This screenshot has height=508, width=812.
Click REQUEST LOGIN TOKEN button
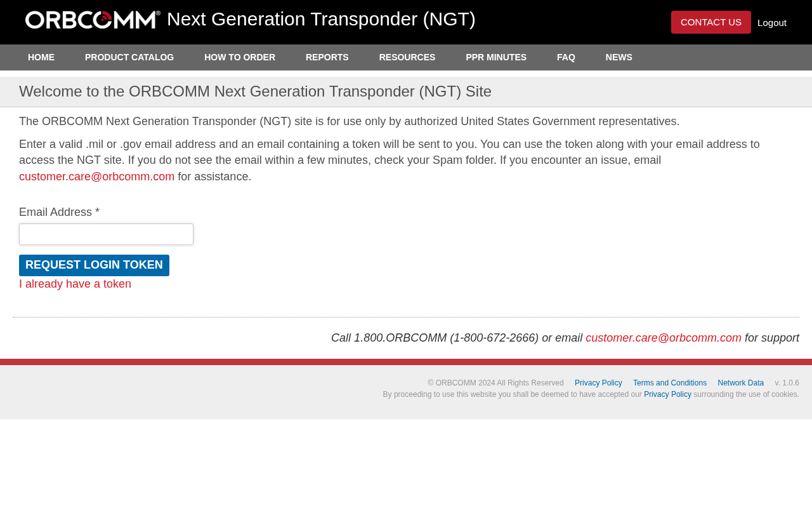[94, 265]
